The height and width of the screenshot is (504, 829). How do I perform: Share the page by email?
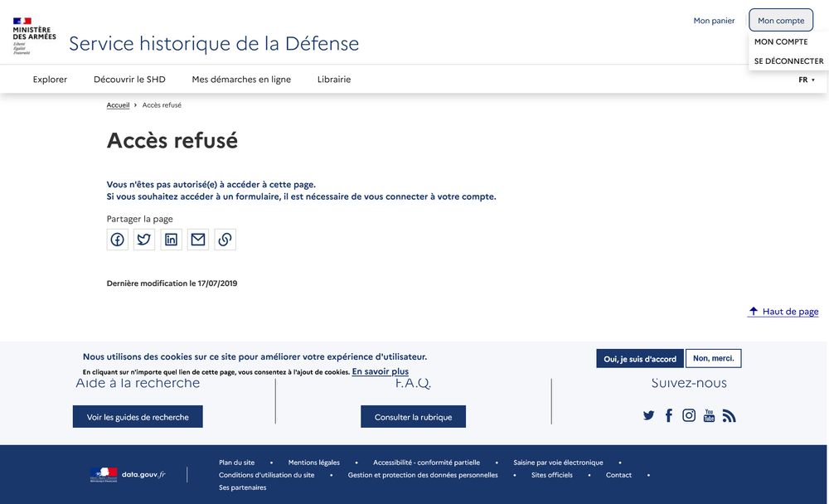point(197,239)
